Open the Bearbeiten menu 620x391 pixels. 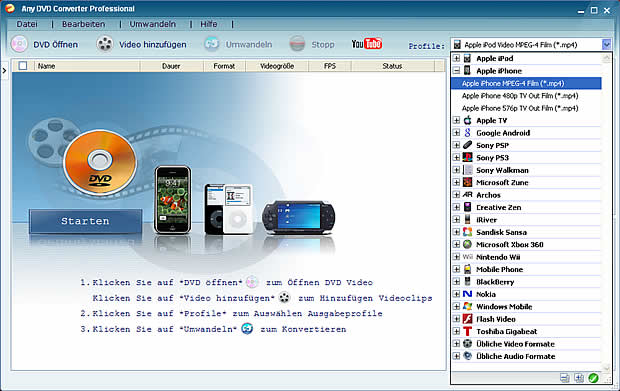pos(83,24)
